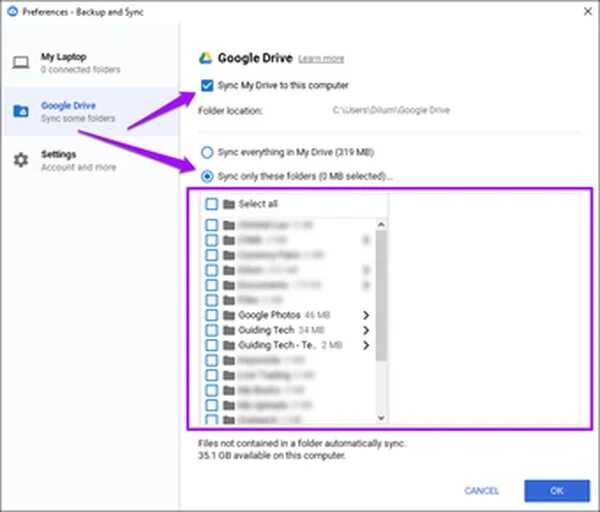Viewport: 600px width, 512px height.
Task: Open the My Laptop section
Action: point(91,63)
